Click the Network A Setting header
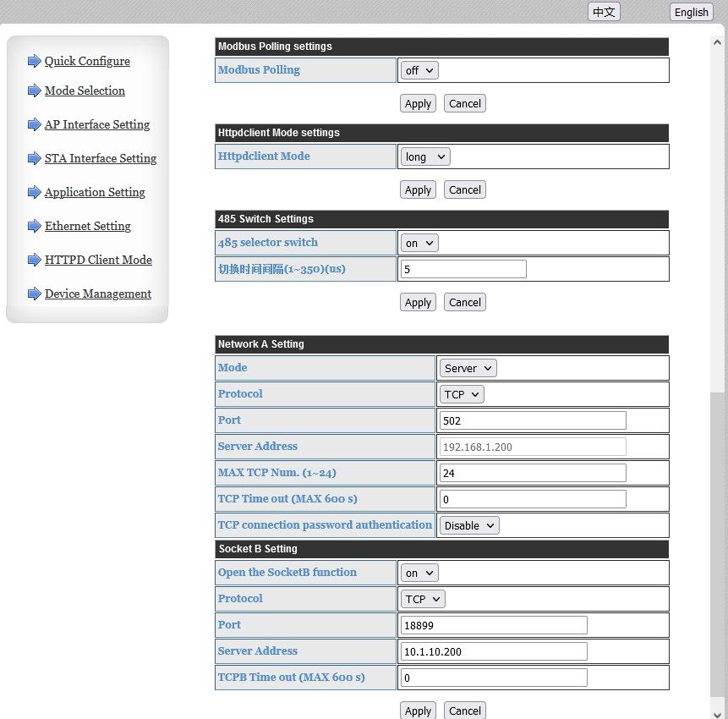 441,344
